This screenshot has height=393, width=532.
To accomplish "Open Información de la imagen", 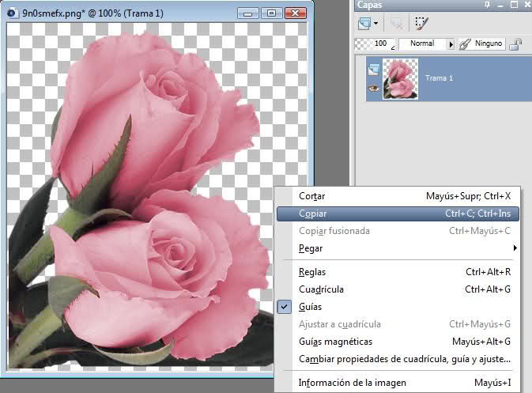I will tap(398, 383).
